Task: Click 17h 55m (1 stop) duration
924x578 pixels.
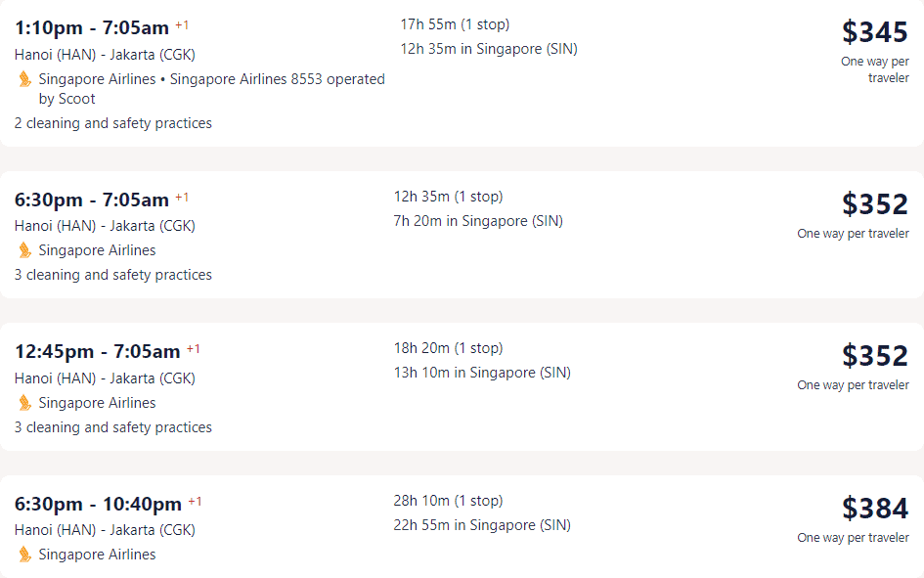Action: point(455,24)
